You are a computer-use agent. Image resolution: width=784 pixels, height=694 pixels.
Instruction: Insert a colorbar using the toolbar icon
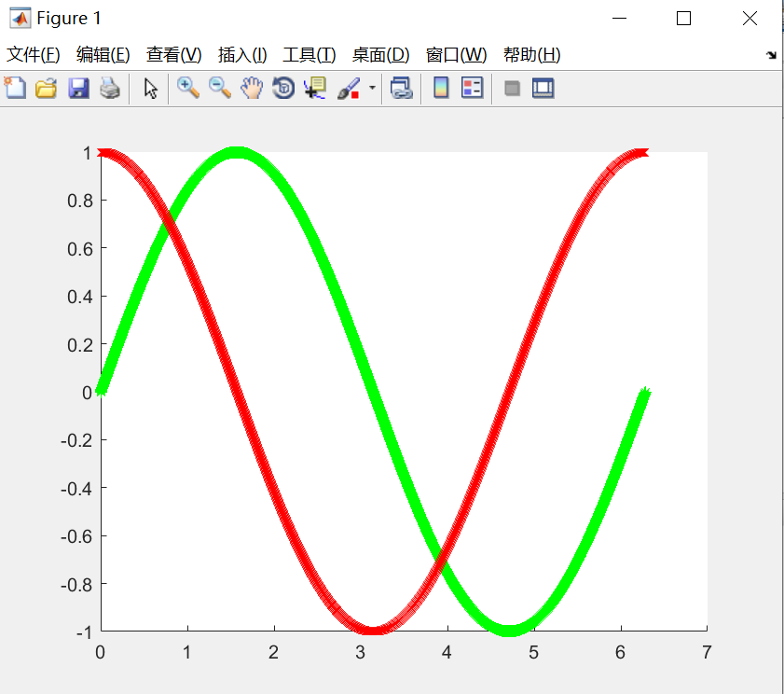[441, 88]
